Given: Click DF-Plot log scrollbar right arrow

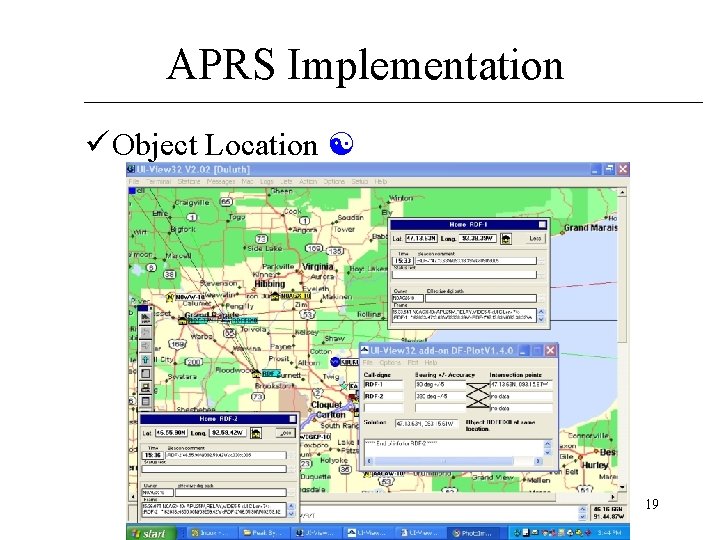Looking at the screenshot, I should (x=538, y=461).
